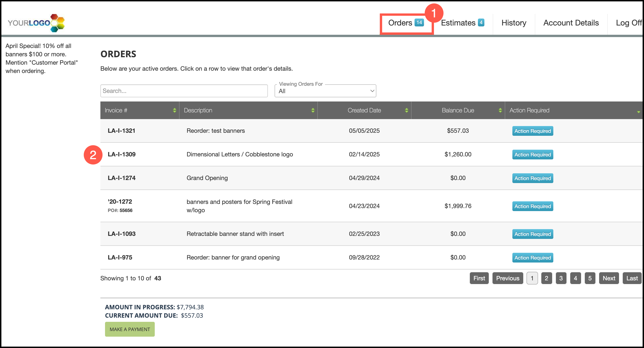Viewport: 644px width, 348px height.
Task: Sort by Balance Due column arrows
Action: [x=500, y=111]
